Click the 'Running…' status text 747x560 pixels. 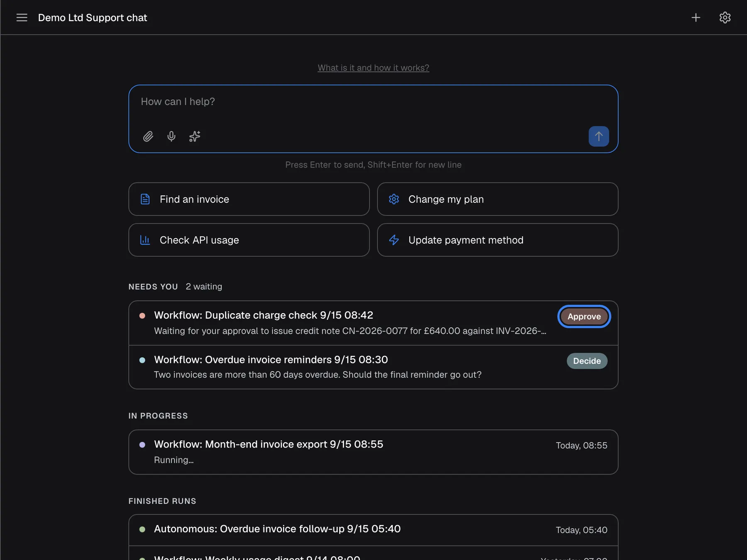click(173, 460)
